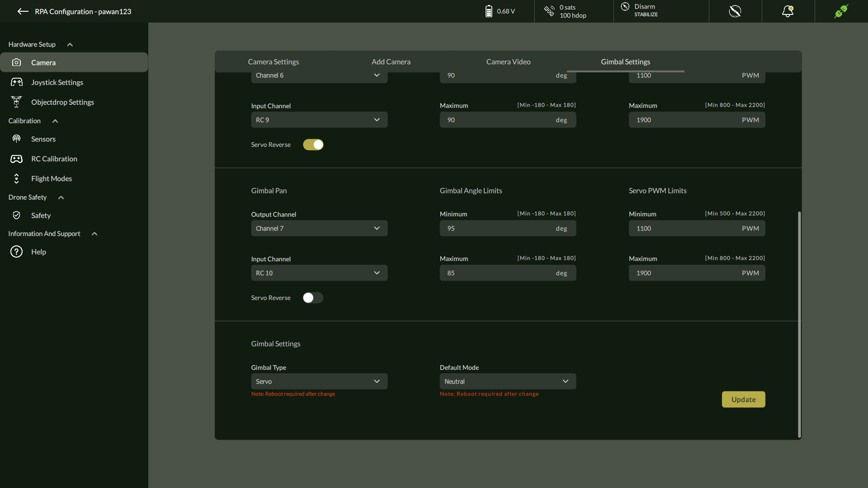868x488 pixels.
Task: Click the Gimbal Angle Limits heading
Action: point(471,191)
